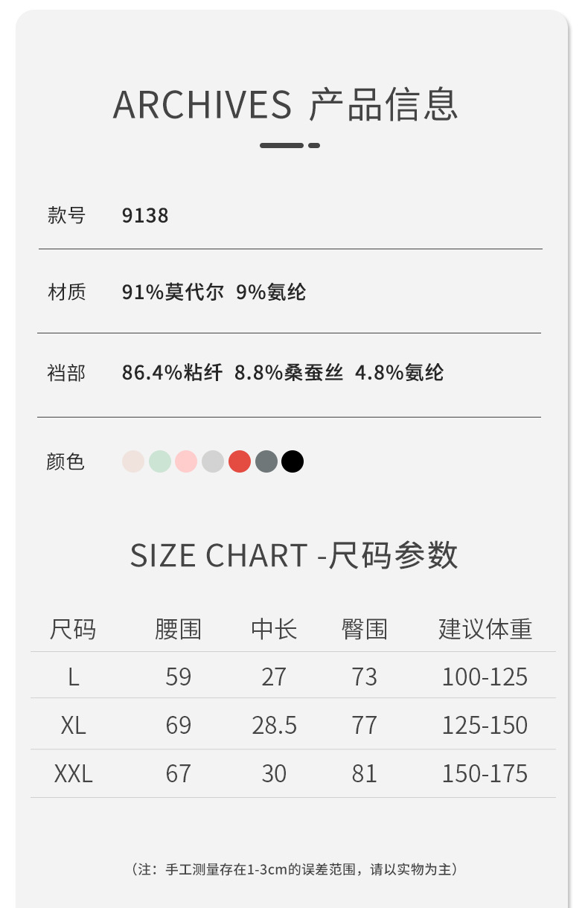Pick the light pink color swatch
This screenshot has width=588, height=908.
point(186,461)
